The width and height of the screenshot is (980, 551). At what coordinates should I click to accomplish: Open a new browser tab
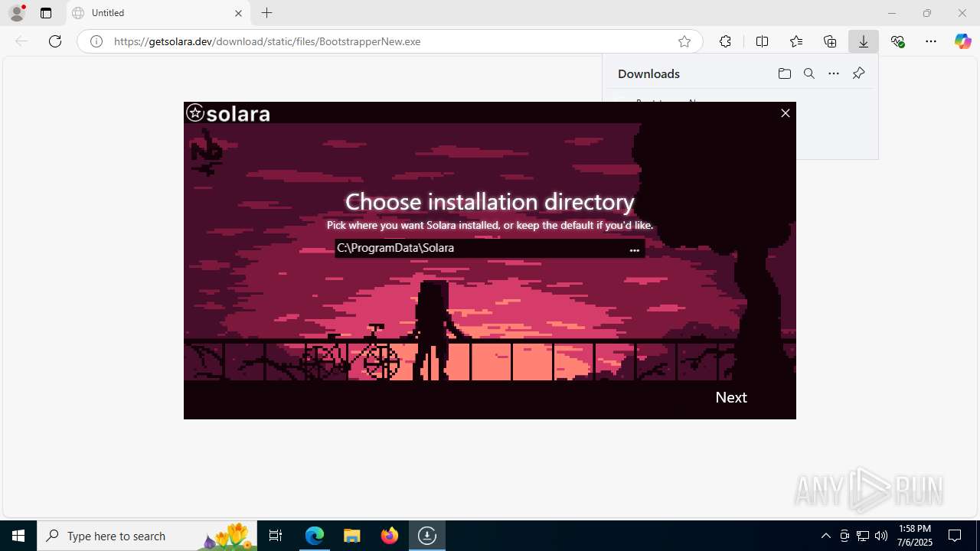[x=266, y=13]
